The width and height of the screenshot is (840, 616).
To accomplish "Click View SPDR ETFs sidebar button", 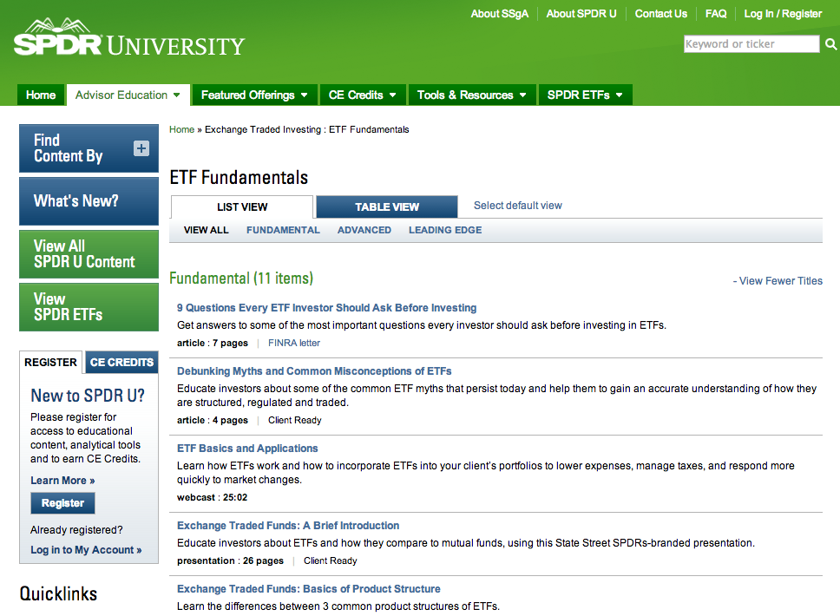I will (x=89, y=307).
